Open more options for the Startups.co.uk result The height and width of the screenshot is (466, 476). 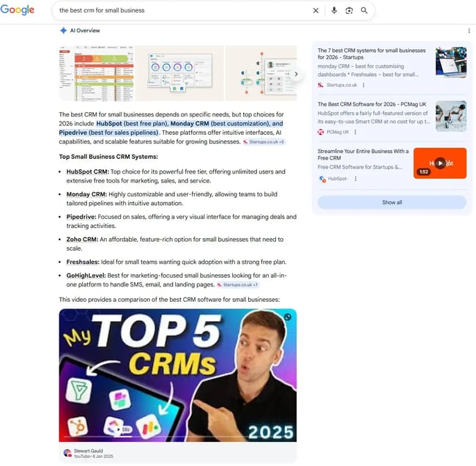click(x=363, y=85)
